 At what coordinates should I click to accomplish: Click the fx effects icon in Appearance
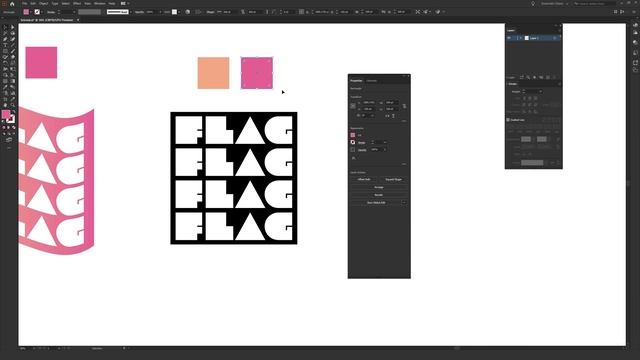tap(353, 158)
